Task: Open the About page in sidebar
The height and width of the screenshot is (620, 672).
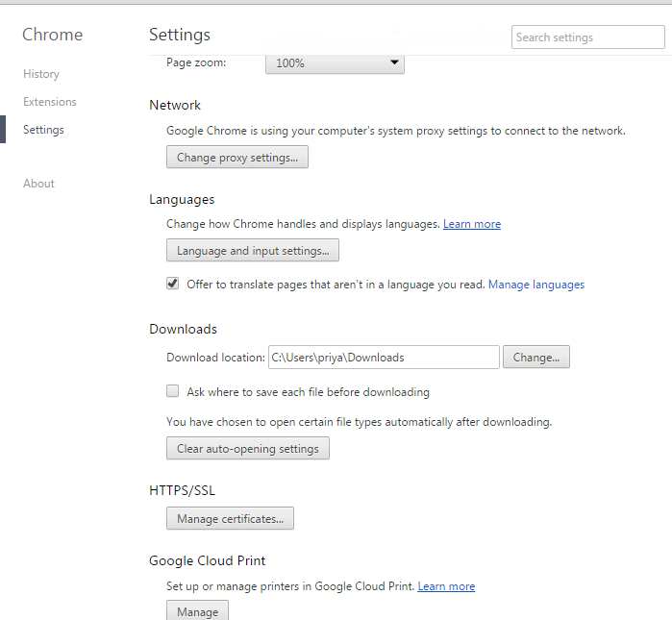Action: coord(38,184)
